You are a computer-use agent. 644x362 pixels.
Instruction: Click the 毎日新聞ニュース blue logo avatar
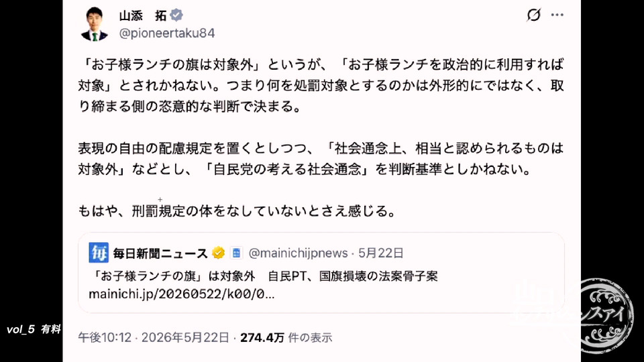tap(99, 253)
